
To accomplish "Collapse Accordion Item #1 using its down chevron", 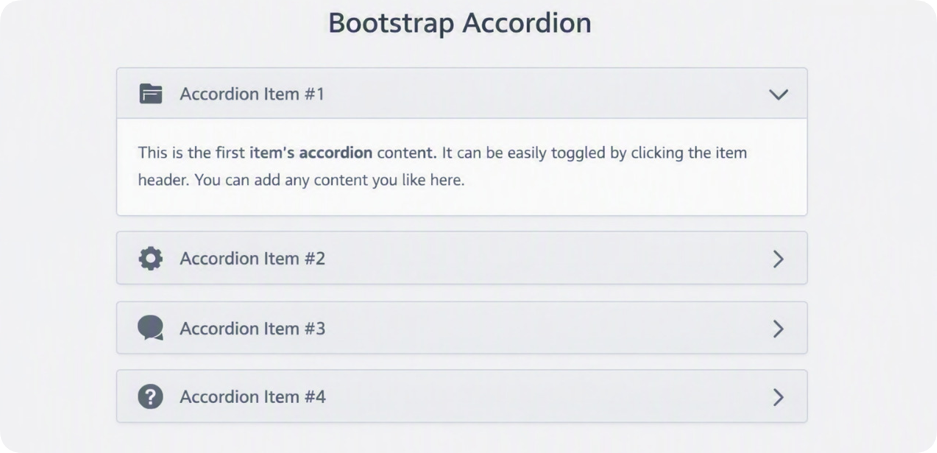I will (x=778, y=94).
